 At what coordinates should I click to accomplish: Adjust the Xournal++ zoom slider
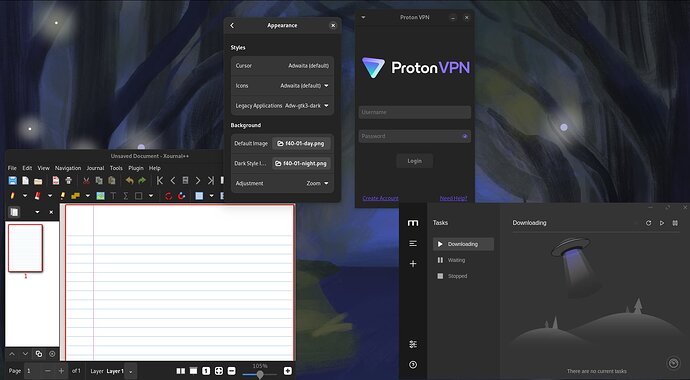pos(260,374)
